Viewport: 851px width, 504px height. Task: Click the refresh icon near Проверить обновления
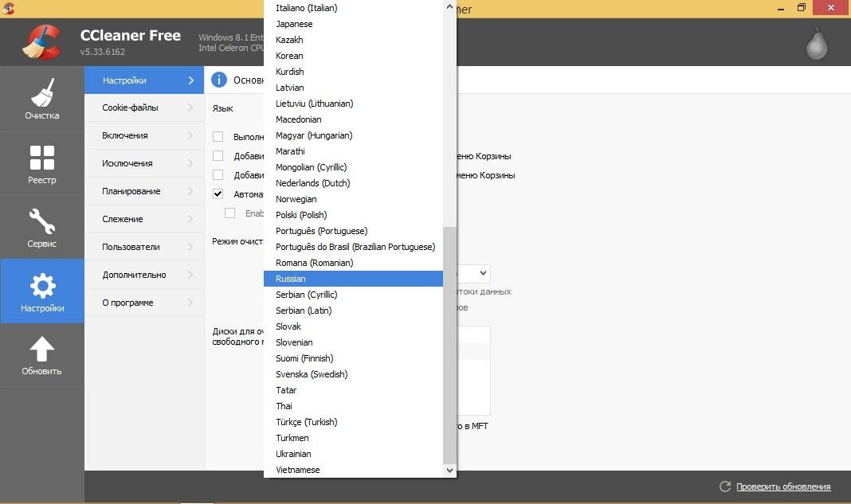click(724, 486)
